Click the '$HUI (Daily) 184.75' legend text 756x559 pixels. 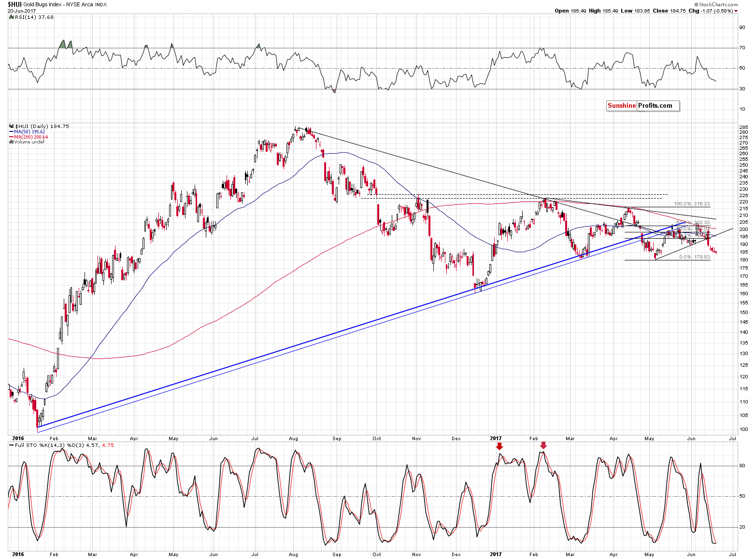tap(42, 126)
